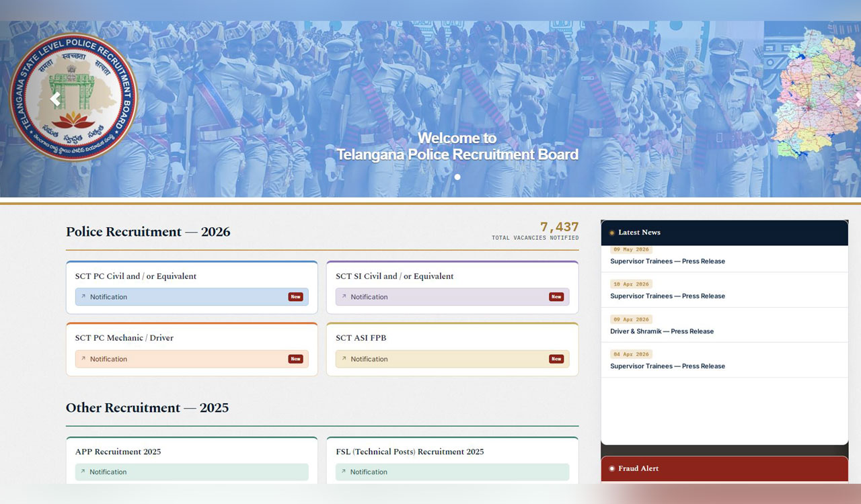Image resolution: width=861 pixels, height=504 pixels.
Task: Open APP Recruitment 2025 Notification
Action: coord(192,472)
